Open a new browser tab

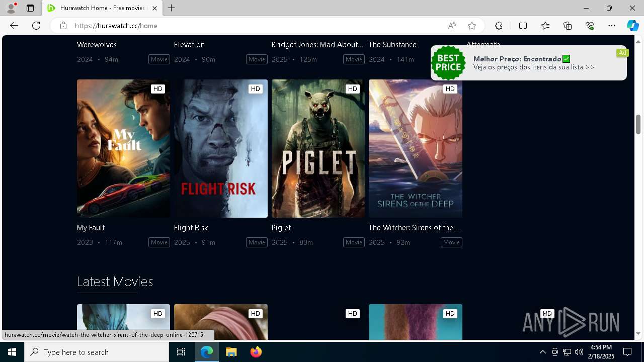coord(172,8)
